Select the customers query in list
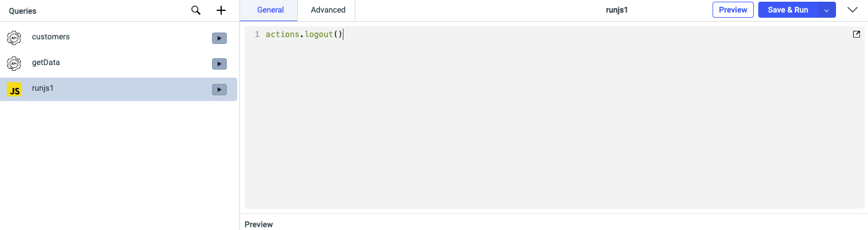The image size is (868, 230). pos(51,37)
